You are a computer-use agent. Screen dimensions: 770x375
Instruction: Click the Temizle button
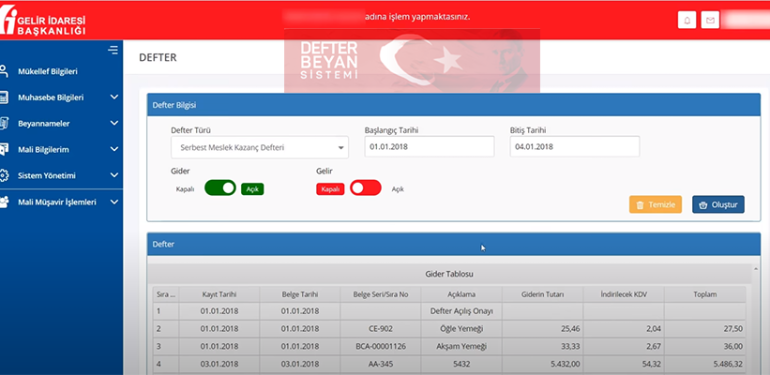pos(655,205)
